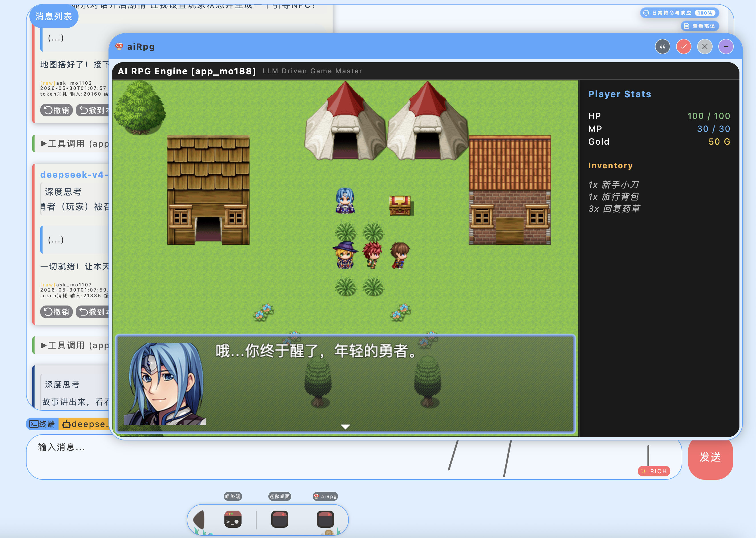Image resolution: width=756 pixels, height=538 pixels.
Task: Select inventory item 1x 旅行背包
Action: click(614, 197)
